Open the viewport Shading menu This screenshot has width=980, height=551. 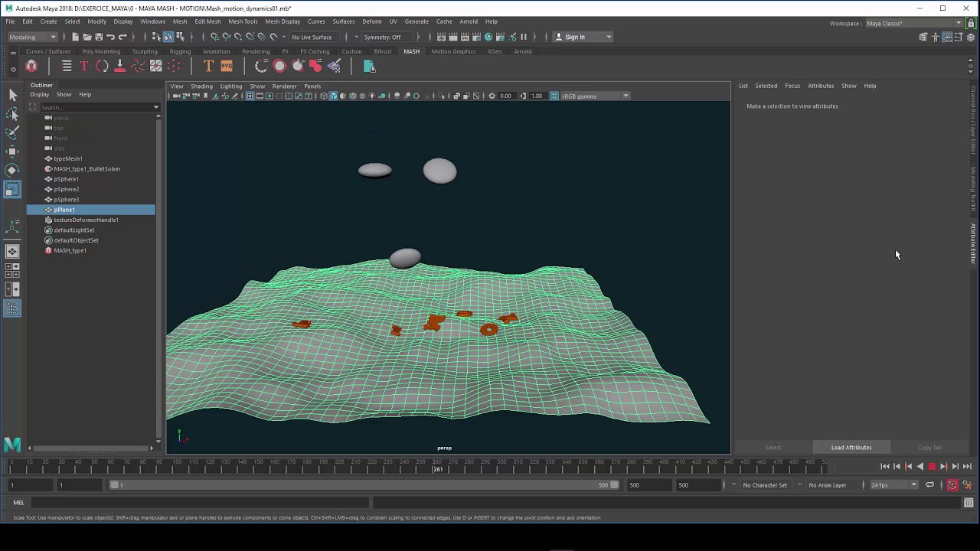pyautogui.click(x=201, y=86)
